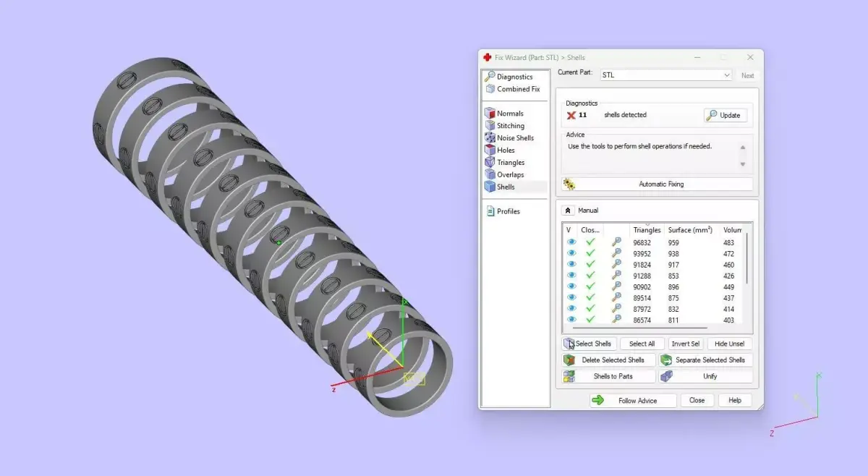The width and height of the screenshot is (868, 476).
Task: Open the Diagnostics page in the sidebar
Action: point(509,77)
